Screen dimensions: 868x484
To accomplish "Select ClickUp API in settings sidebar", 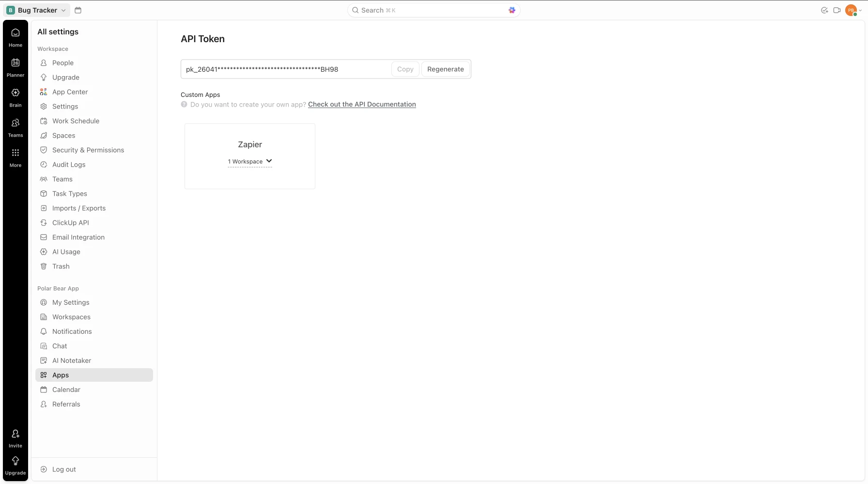I will 71,223.
